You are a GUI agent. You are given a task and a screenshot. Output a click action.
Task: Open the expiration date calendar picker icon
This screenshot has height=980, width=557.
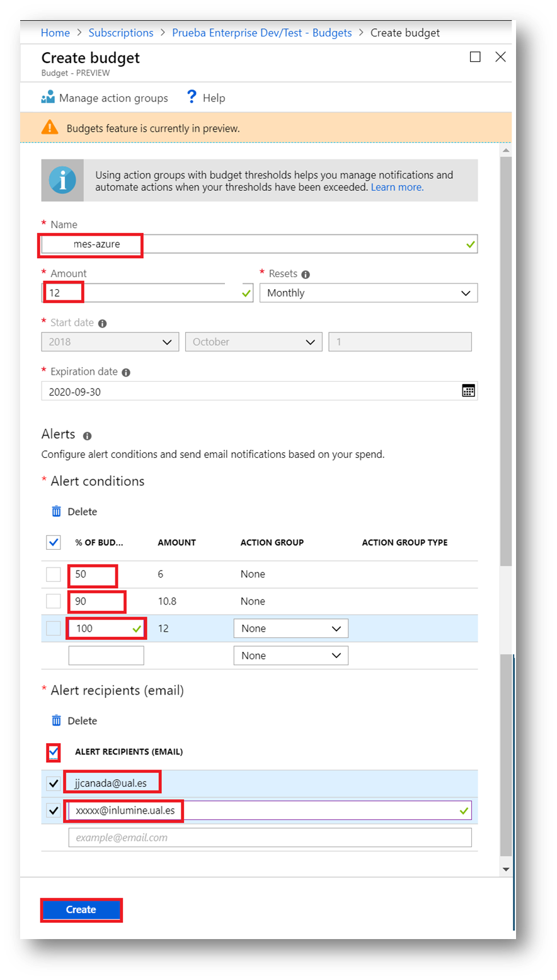469,390
